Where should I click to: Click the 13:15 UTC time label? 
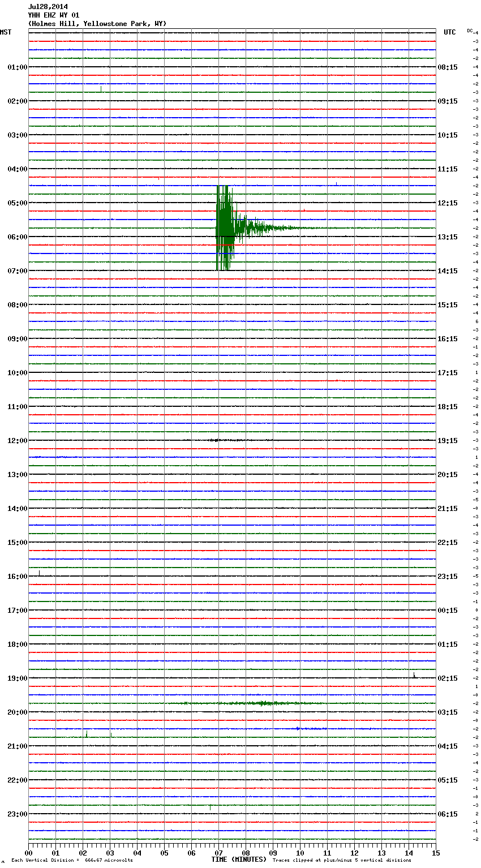click(448, 237)
